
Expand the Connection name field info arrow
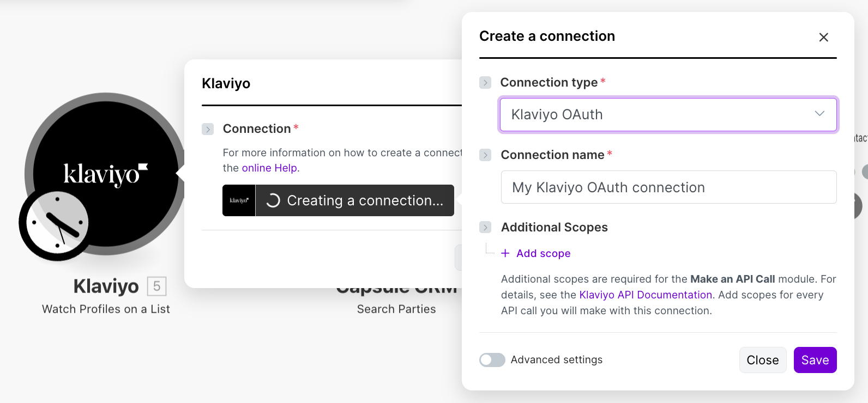click(485, 155)
